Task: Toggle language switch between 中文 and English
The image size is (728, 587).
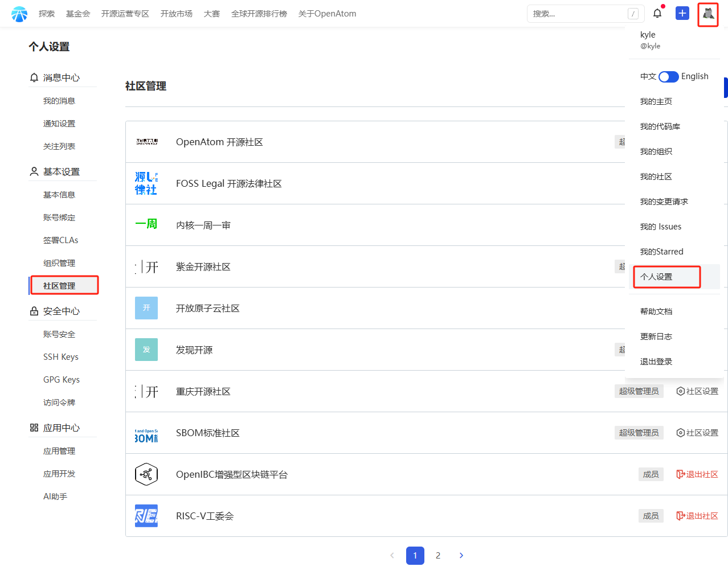Action: click(x=669, y=76)
